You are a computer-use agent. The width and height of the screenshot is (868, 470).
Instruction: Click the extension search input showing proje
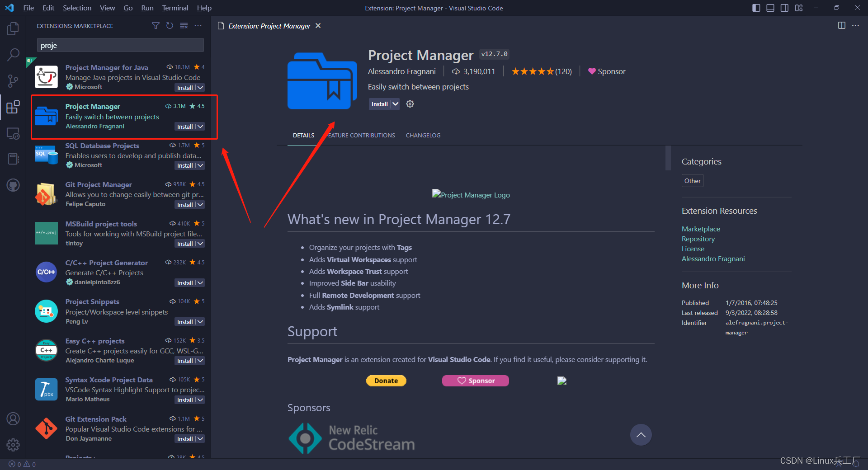[x=120, y=45]
